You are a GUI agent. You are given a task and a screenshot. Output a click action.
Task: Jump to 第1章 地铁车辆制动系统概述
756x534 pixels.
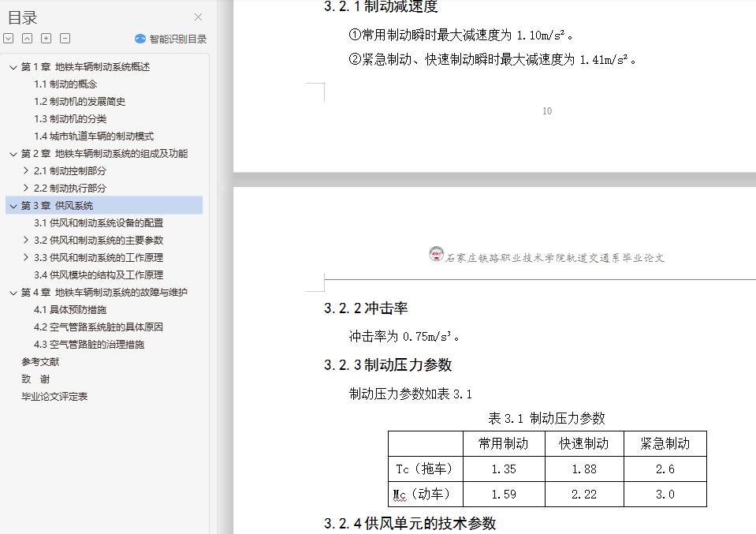85,66
